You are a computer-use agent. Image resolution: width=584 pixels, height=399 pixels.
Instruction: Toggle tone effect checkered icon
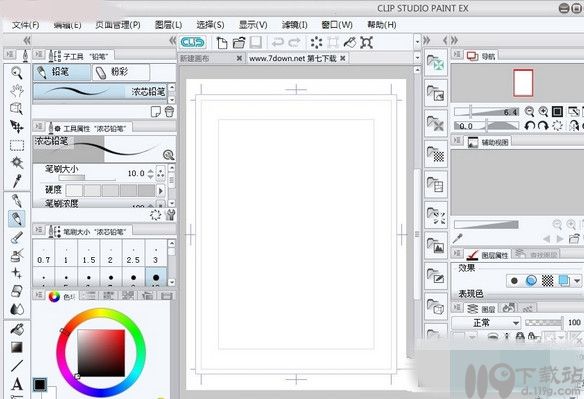point(547,281)
